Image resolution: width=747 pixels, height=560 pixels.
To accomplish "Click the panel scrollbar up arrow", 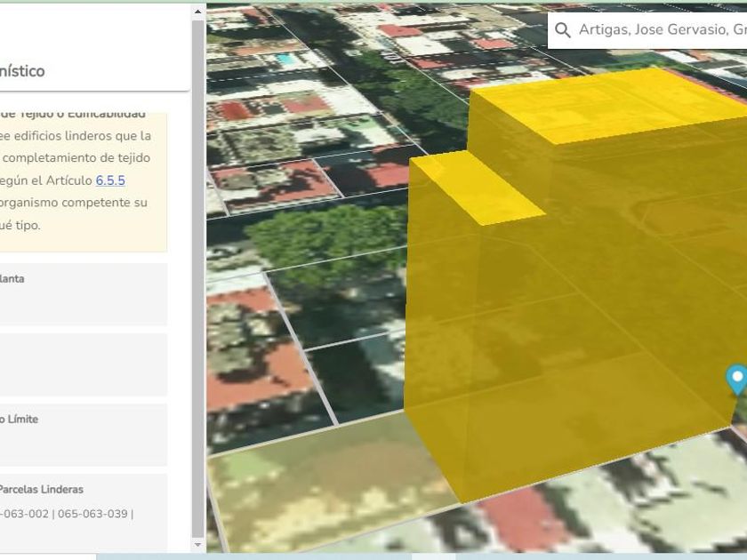I will click(x=197, y=12).
